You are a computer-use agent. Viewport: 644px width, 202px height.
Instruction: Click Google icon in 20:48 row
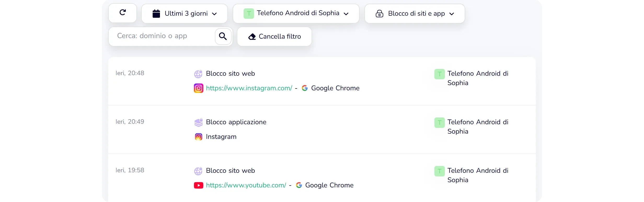point(304,88)
